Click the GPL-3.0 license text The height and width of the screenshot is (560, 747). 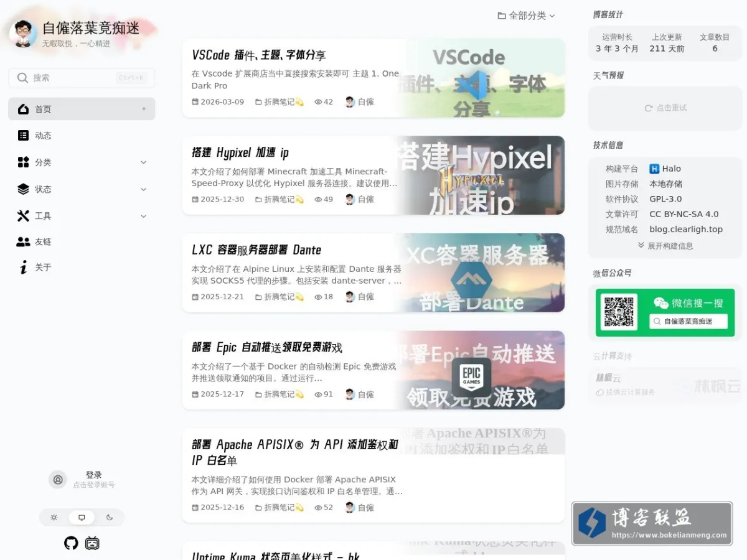click(665, 199)
